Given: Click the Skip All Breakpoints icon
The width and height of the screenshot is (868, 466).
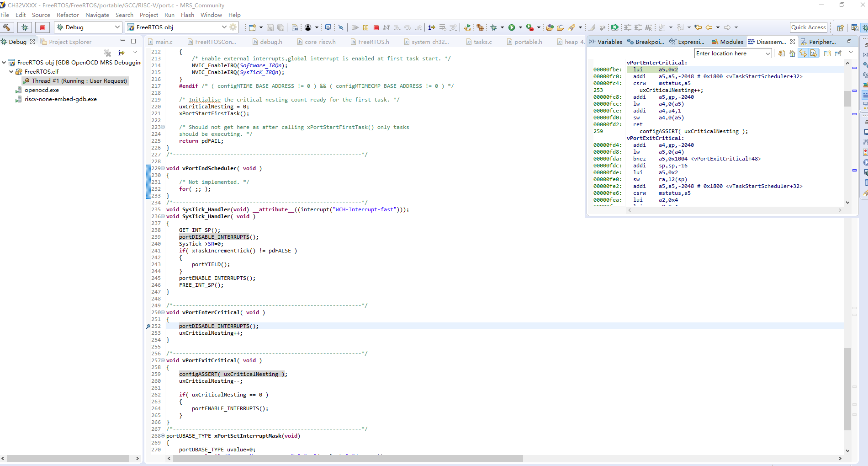Looking at the screenshot, I should coord(341,27).
